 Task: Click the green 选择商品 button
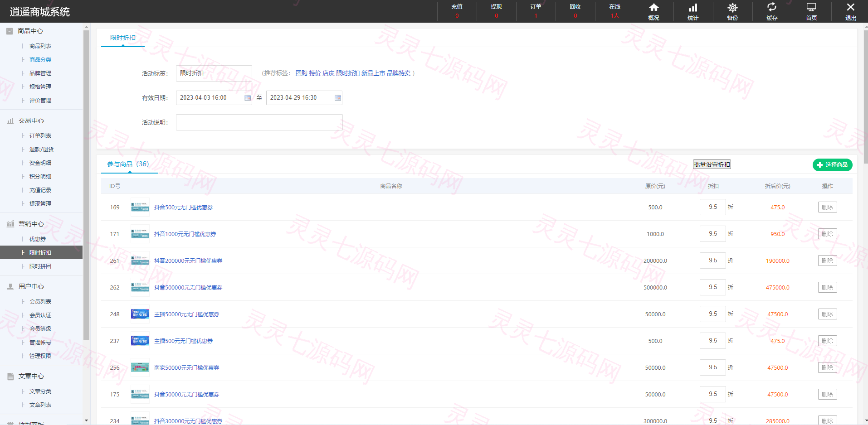click(x=833, y=165)
